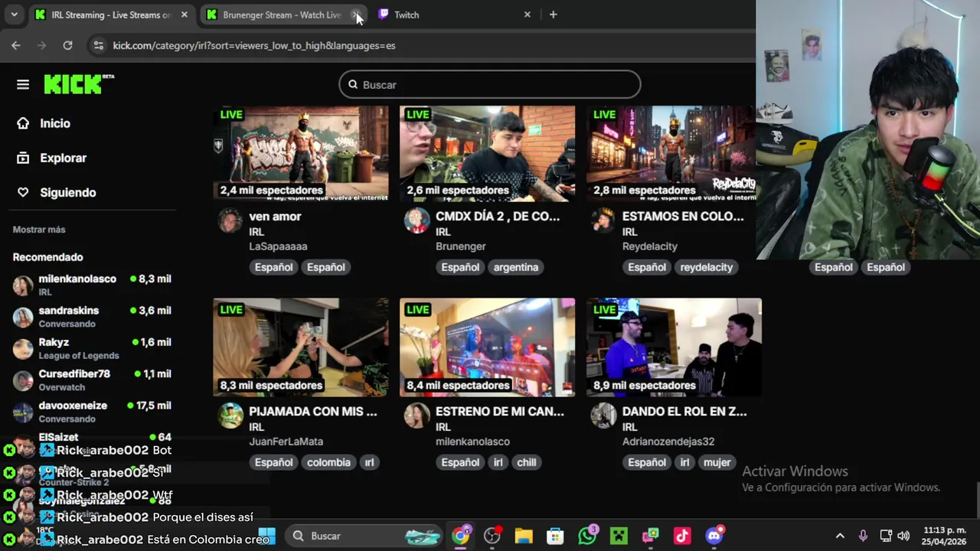Open TikTok from the taskbar
The height and width of the screenshot is (551, 980).
point(682,536)
